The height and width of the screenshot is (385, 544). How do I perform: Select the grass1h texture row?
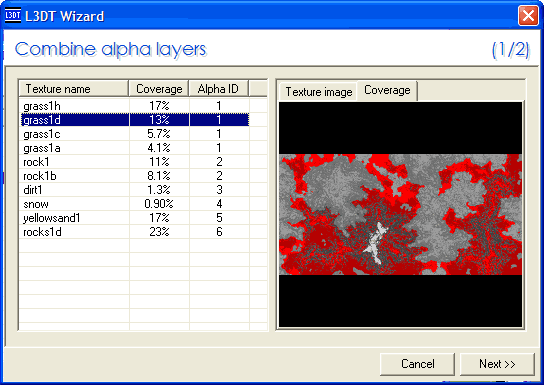pyautogui.click(x=135, y=106)
